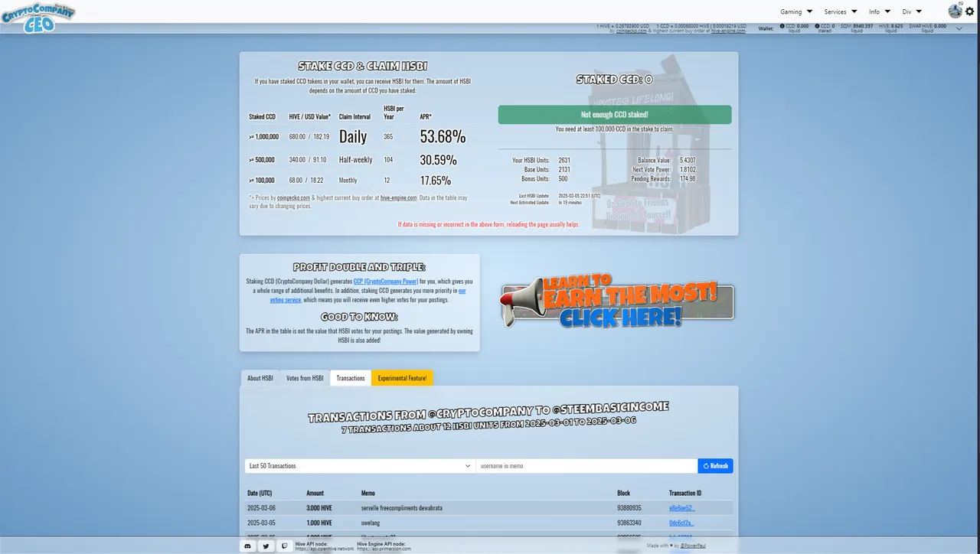Open transaction ID e8e6ae52 link
Image resolution: width=980 pixels, height=554 pixels.
[x=682, y=508]
